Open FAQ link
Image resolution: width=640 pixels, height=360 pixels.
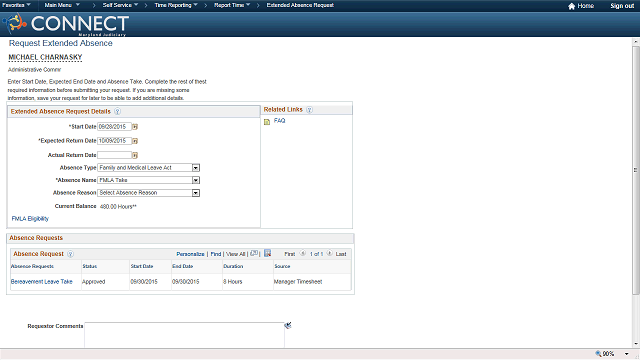[x=280, y=121]
